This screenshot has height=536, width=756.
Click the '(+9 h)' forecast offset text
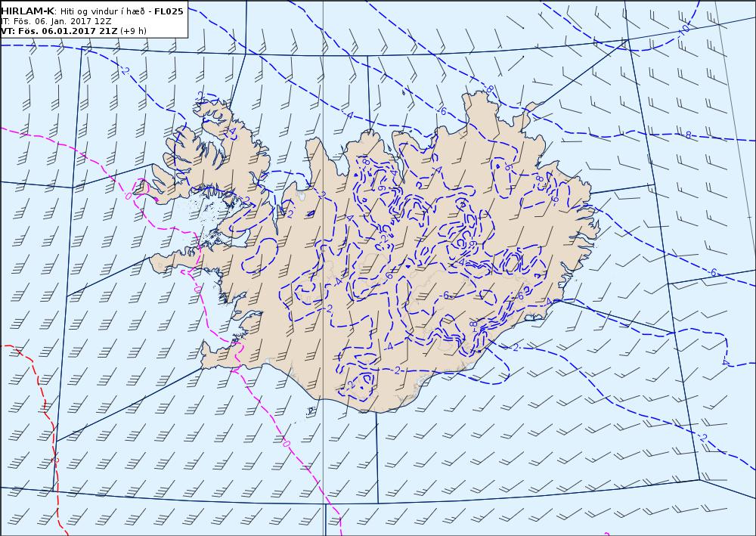point(134,31)
